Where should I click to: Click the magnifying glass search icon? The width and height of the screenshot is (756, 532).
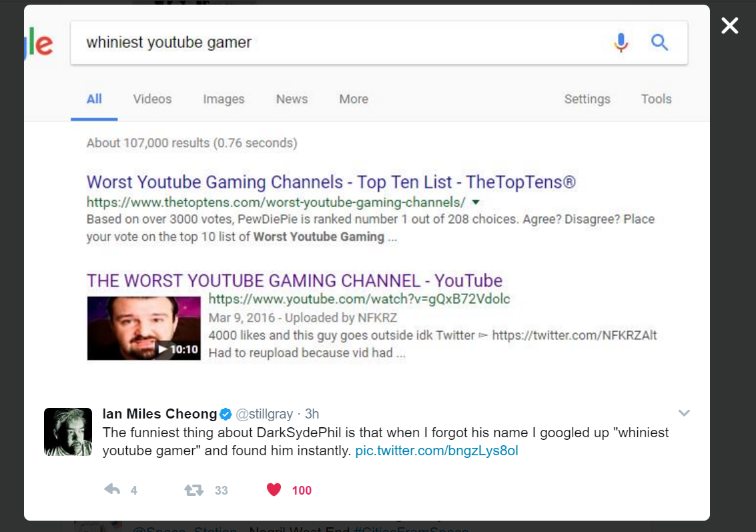coord(659,43)
